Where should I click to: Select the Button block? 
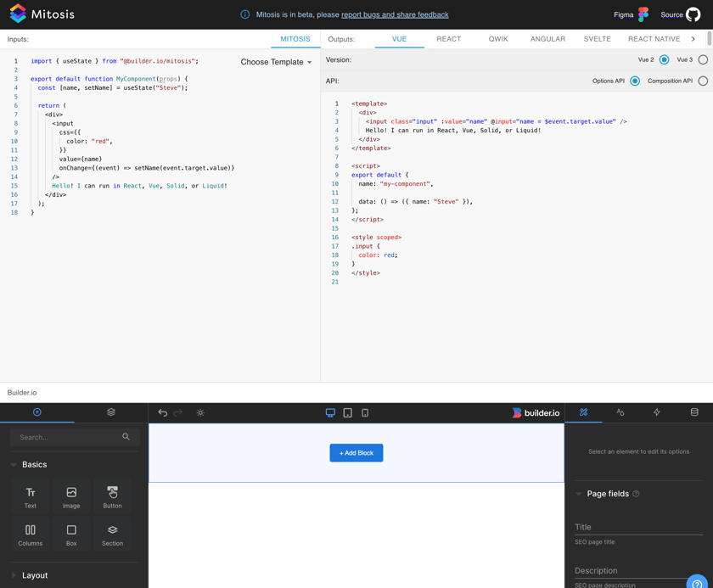[x=112, y=496]
